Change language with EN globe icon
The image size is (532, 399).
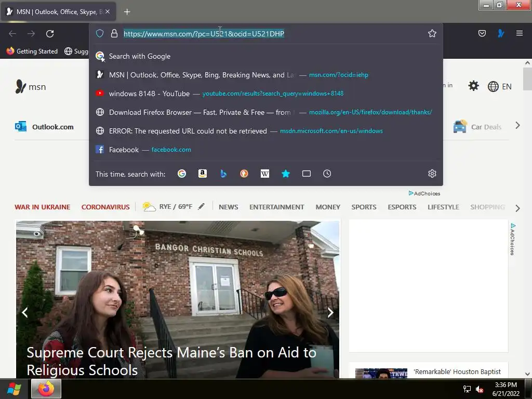[499, 87]
